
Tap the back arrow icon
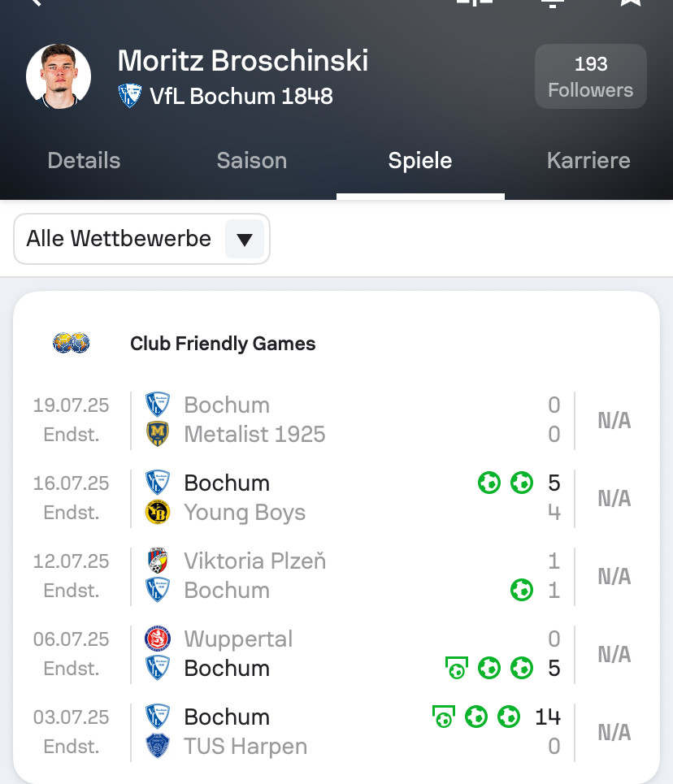point(34,3)
